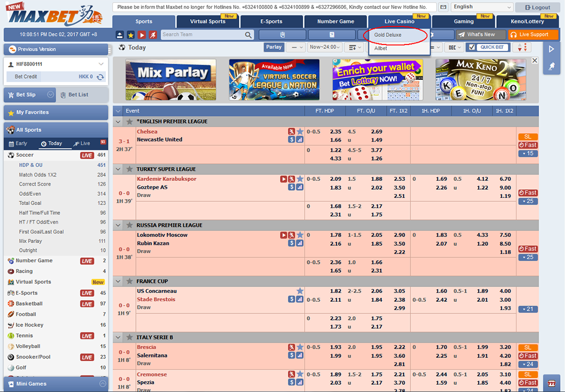Image resolution: width=565 pixels, height=392 pixels.
Task: Open the slot machine 777 icon
Action: point(551,383)
